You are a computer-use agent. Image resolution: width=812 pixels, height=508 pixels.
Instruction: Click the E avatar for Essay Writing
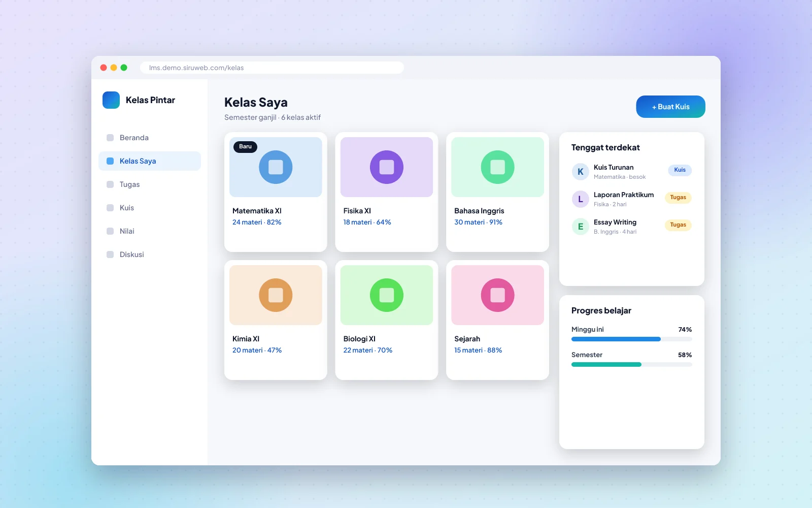click(580, 227)
